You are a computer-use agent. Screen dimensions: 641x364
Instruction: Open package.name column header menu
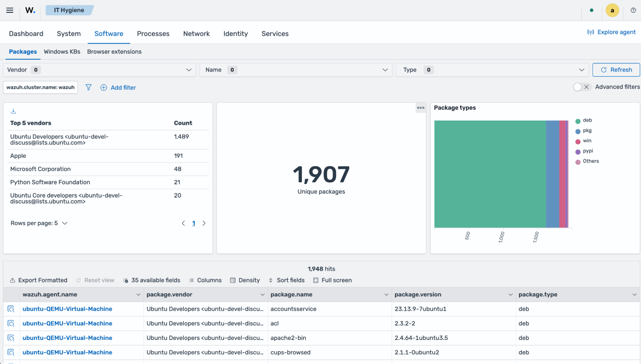point(386,294)
